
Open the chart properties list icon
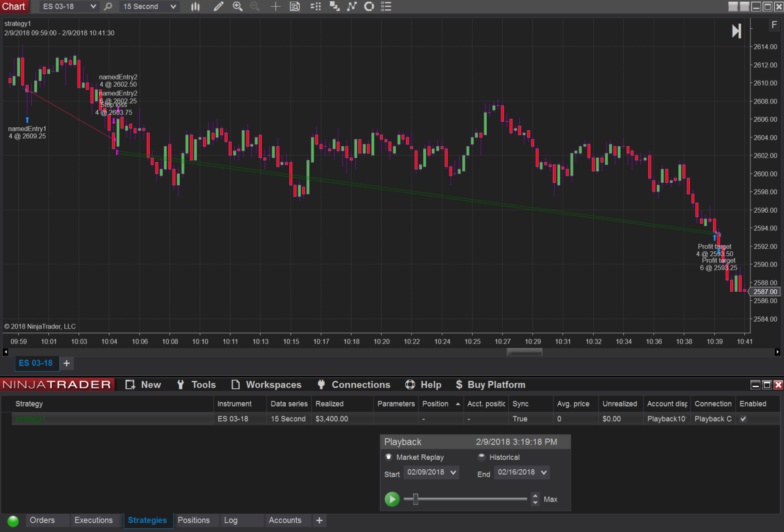tap(386, 7)
